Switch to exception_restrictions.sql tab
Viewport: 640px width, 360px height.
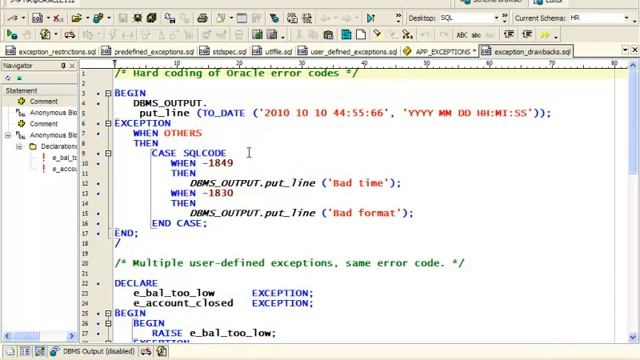click(51, 51)
